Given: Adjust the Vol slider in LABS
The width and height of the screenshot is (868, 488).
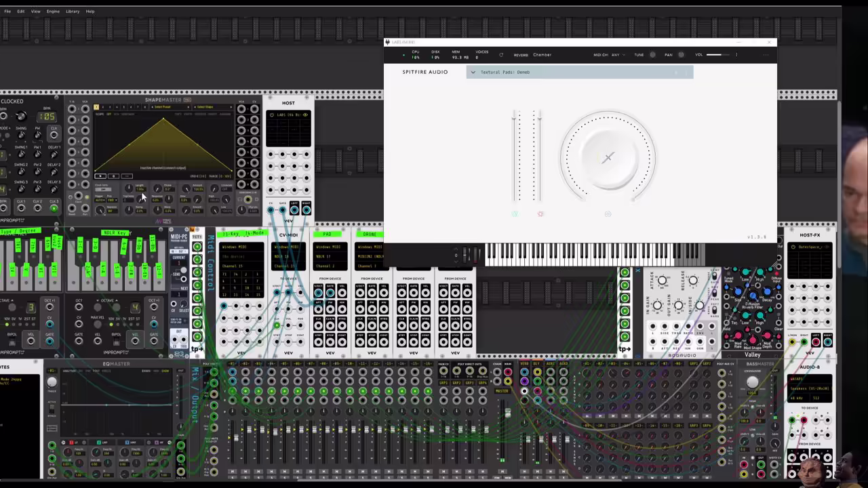Looking at the screenshot, I should coord(717,55).
